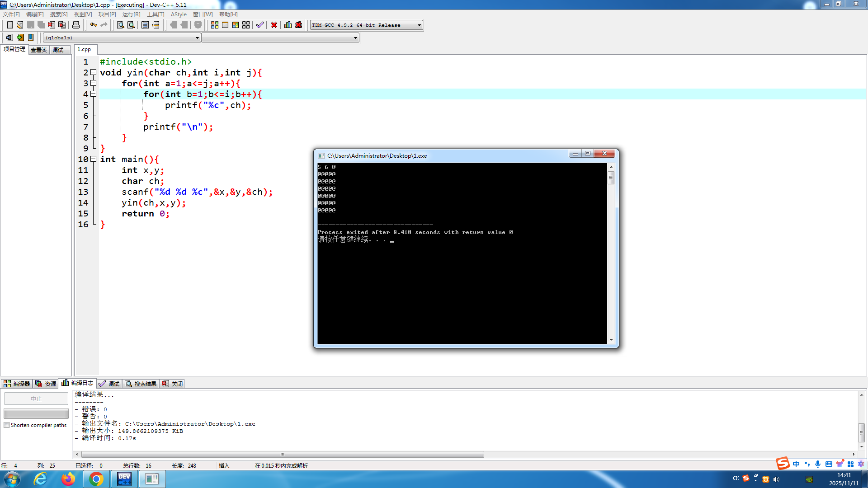Click the purple checkmark syntax check icon

(x=259, y=25)
